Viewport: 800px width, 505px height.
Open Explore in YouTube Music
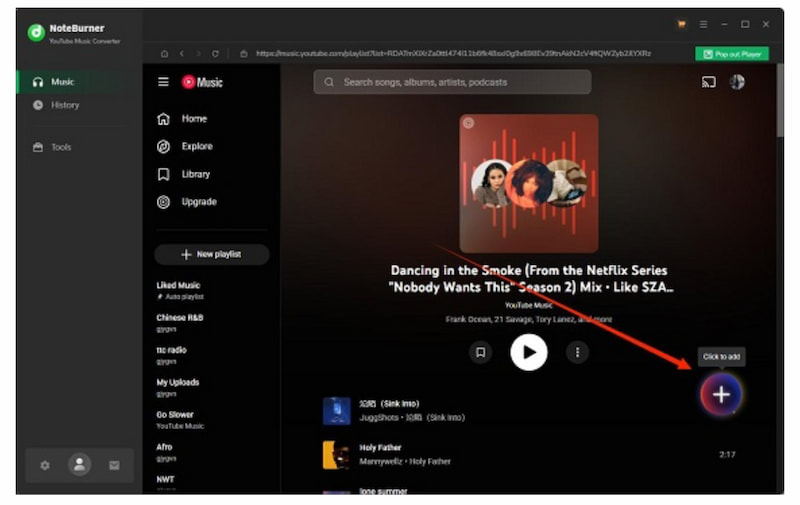pos(211,147)
